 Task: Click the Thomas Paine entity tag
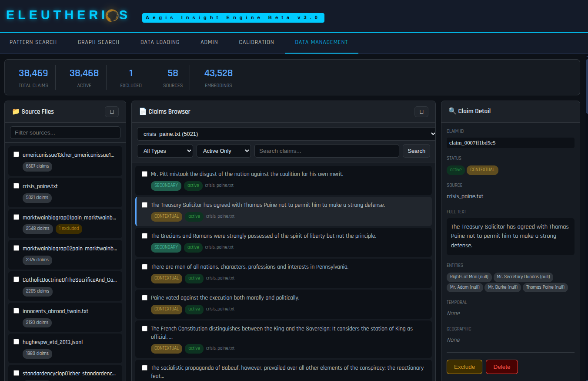coord(545,287)
